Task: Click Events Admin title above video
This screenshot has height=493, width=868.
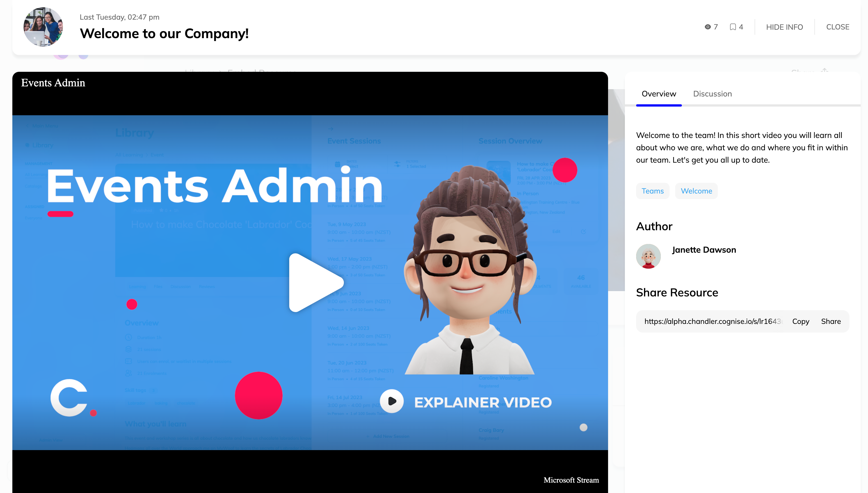Action: (x=53, y=83)
